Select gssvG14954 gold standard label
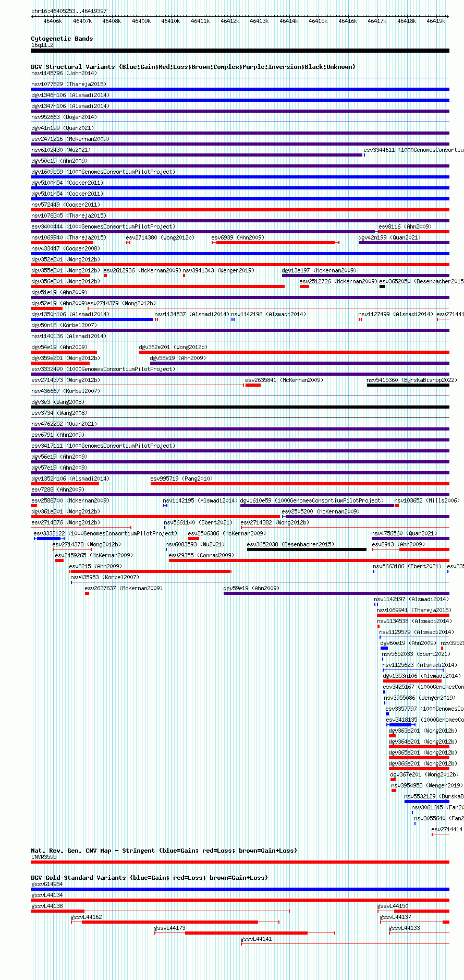This screenshot has height=980, width=464. (x=47, y=884)
